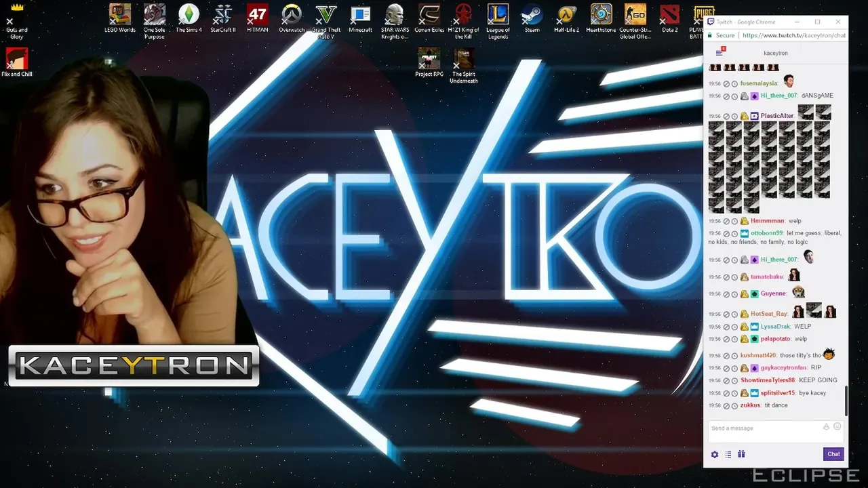This screenshot has height=488, width=868.
Task: Open the gift icon below chat input
Action: click(x=741, y=454)
